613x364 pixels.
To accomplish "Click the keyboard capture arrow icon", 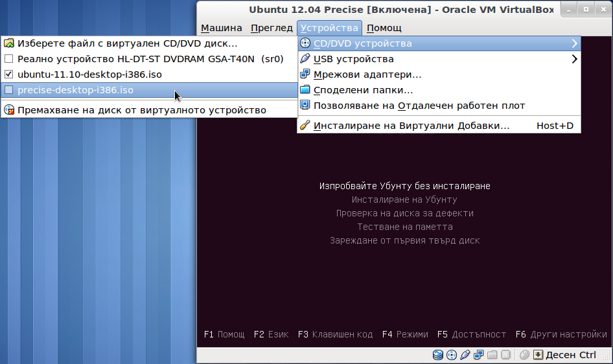I will pos(538,355).
